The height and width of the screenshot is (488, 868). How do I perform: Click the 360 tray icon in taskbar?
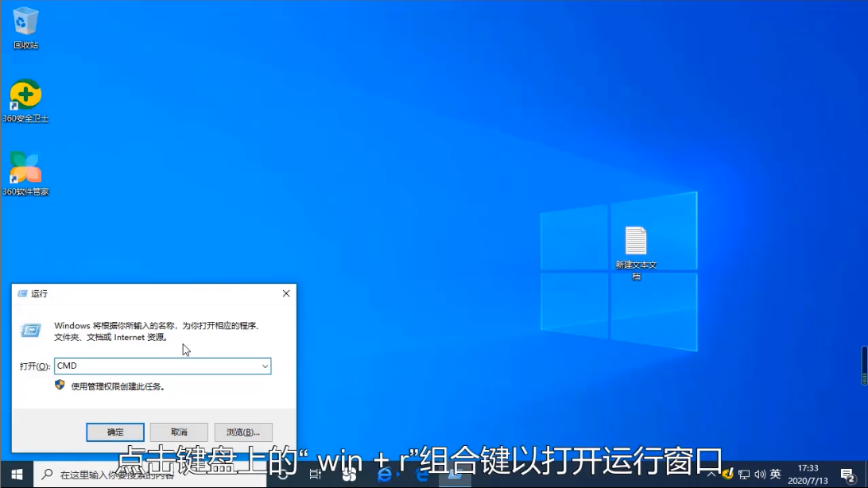[x=727, y=474]
